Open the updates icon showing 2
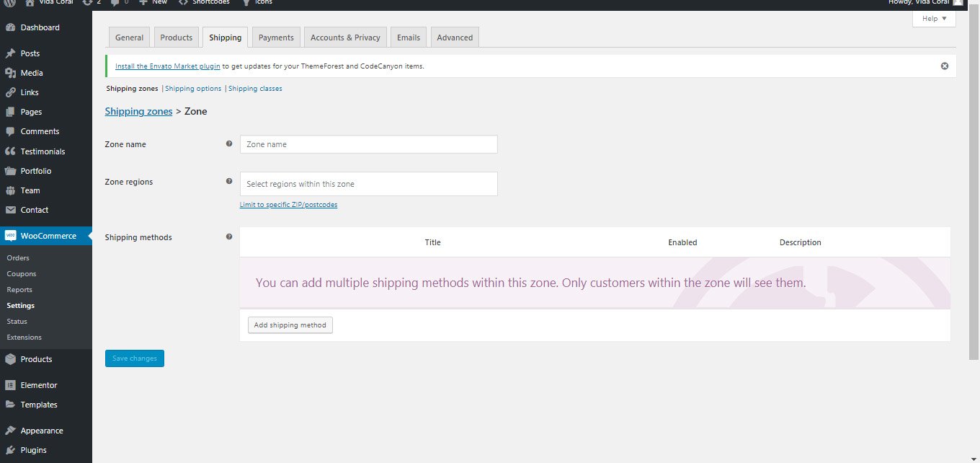 click(87, 2)
